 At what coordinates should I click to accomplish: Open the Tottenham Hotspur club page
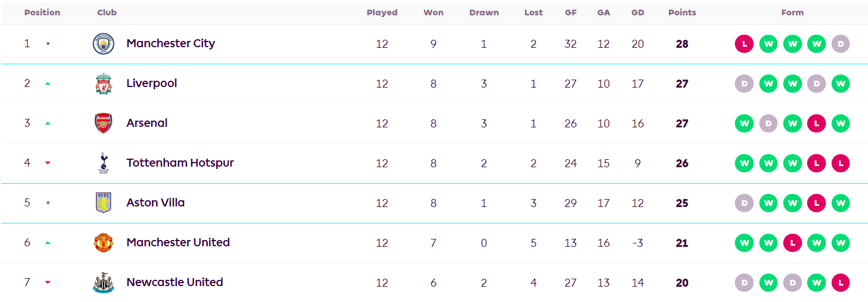[180, 163]
